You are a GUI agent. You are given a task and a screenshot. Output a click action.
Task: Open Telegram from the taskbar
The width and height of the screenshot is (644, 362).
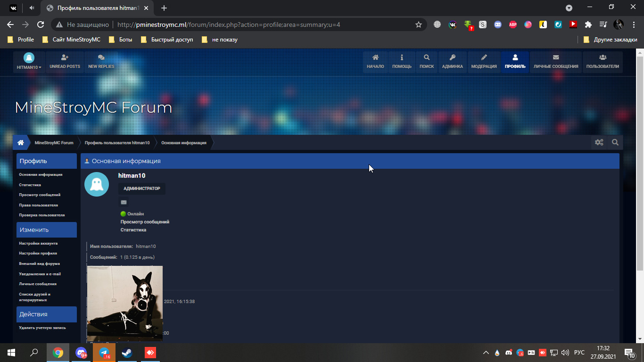coord(104,353)
